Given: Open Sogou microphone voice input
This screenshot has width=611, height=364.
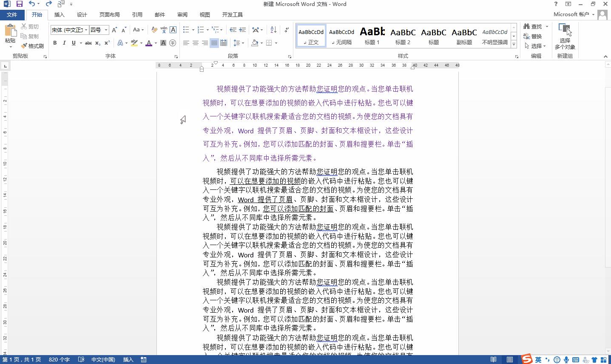Looking at the screenshot, I should pyautogui.click(x=566, y=360).
